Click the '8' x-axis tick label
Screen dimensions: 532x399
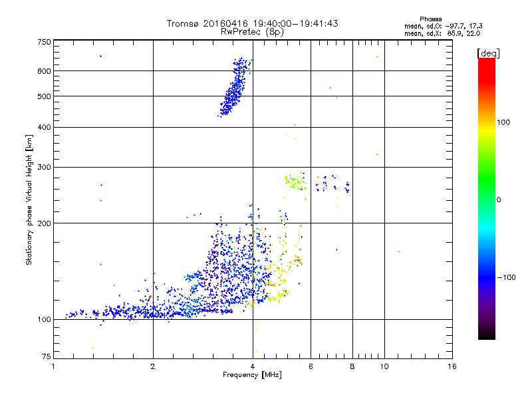pyautogui.click(x=352, y=366)
